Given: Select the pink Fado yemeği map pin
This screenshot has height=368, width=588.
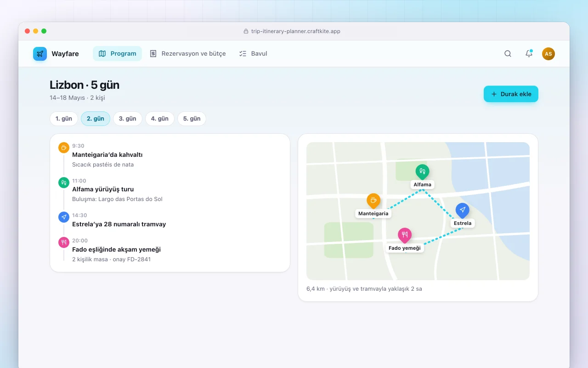Looking at the screenshot, I should (405, 236).
